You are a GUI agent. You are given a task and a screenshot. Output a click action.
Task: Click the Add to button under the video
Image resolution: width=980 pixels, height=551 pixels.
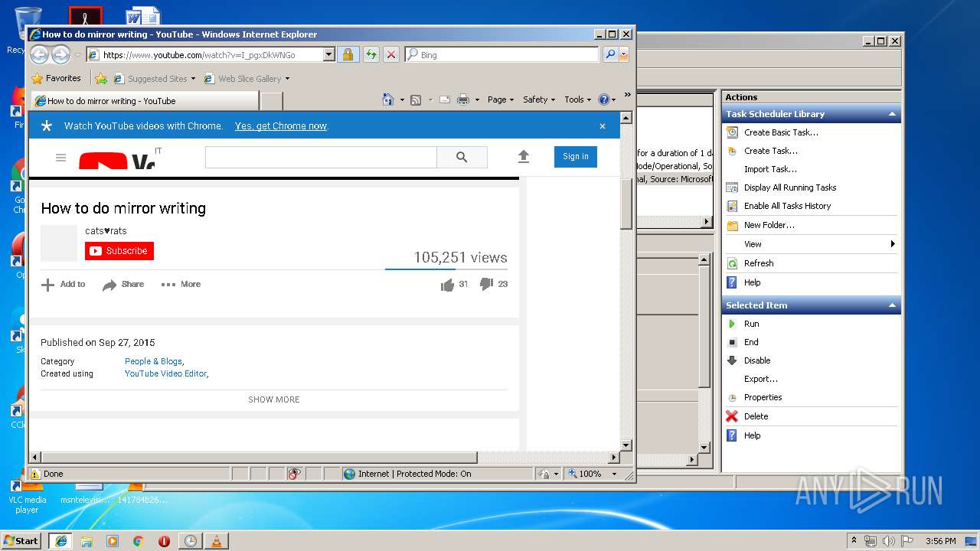(64, 285)
